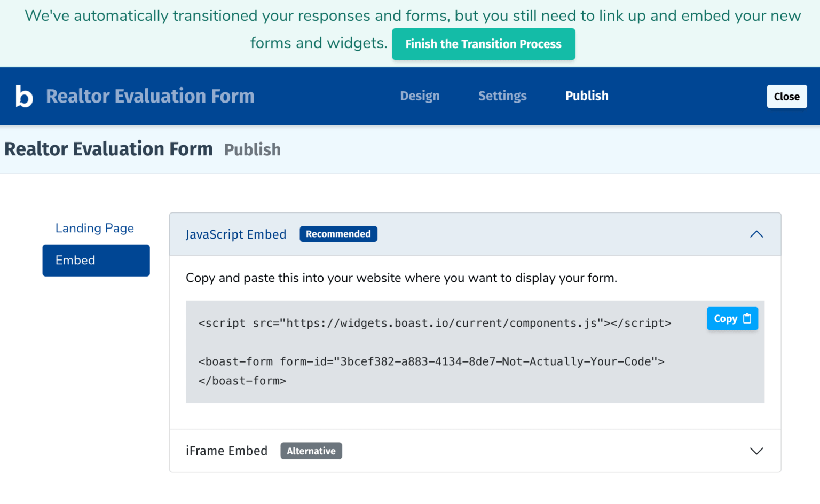Close the form editor

[787, 97]
